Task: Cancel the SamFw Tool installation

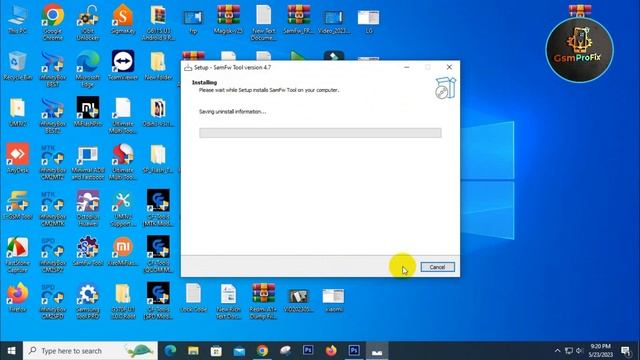Action: 437,267
